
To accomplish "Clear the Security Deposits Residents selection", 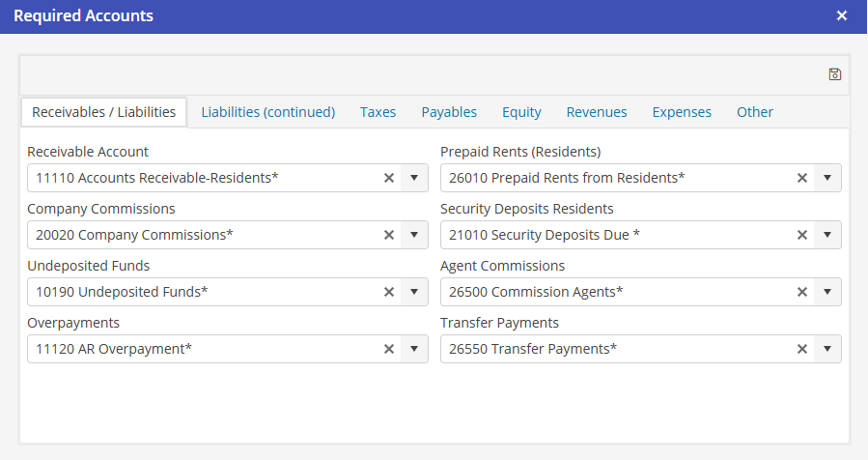I will point(801,235).
